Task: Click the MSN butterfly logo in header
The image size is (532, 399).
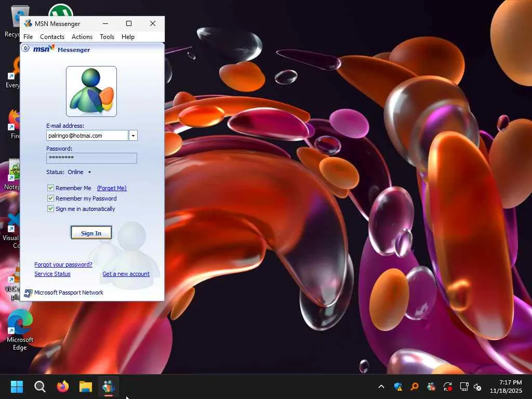Action: pos(44,49)
